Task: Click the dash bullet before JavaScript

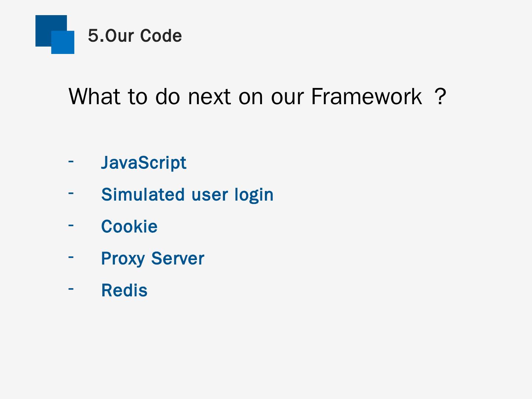Action: pyautogui.click(x=71, y=161)
